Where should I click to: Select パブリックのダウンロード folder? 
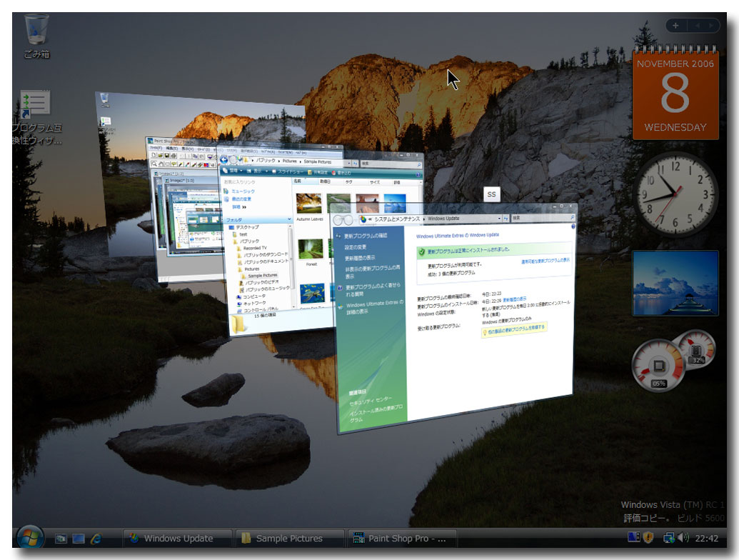click(x=266, y=254)
